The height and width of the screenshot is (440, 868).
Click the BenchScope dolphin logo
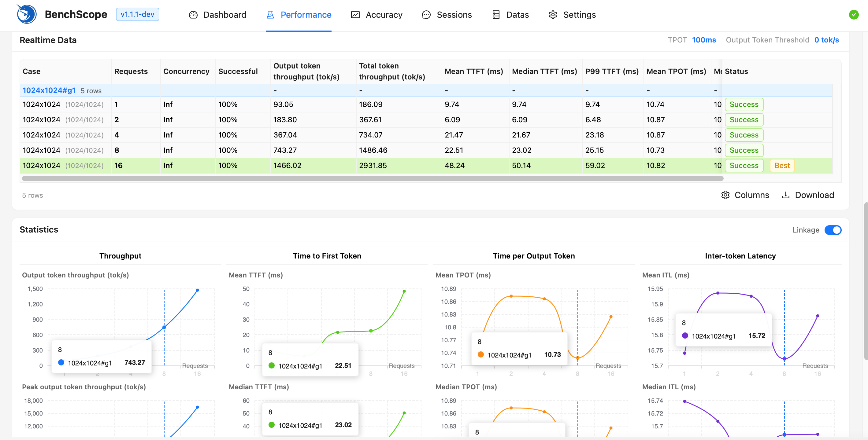(x=27, y=14)
